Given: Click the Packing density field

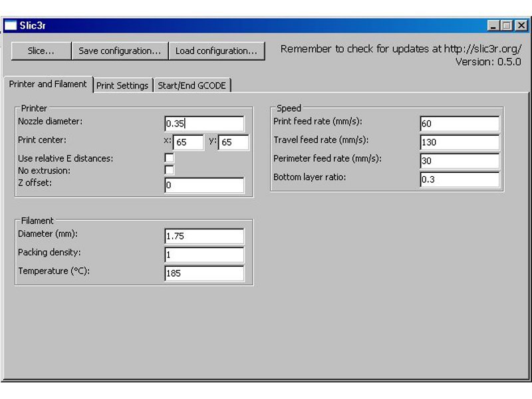Looking at the screenshot, I should (204, 255).
